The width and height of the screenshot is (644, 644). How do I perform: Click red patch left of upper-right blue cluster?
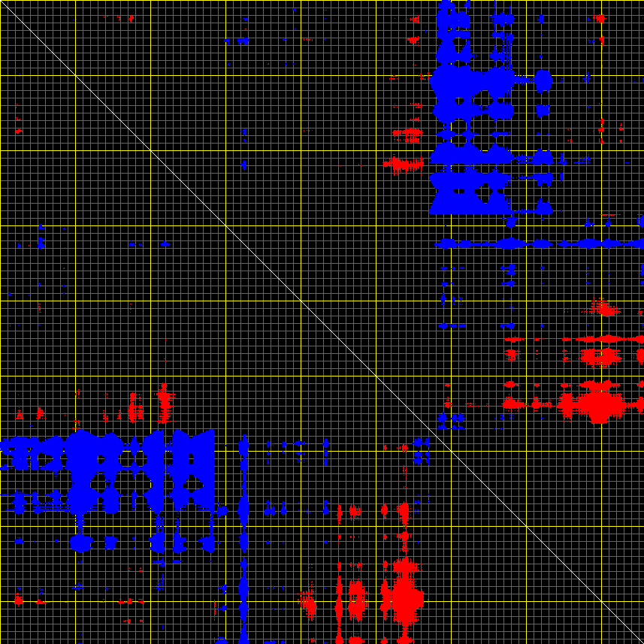[x=404, y=163]
